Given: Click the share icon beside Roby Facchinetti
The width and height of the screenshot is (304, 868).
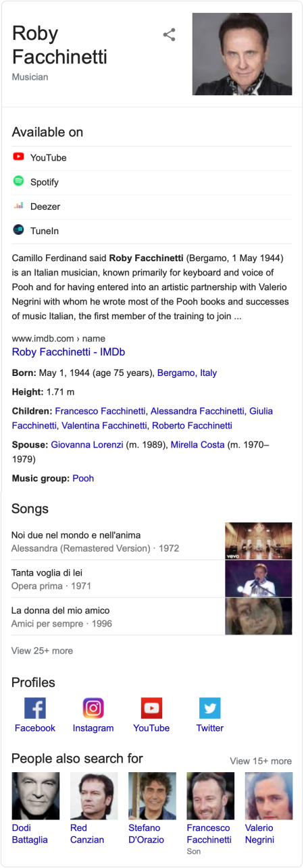Looking at the screenshot, I should pyautogui.click(x=170, y=35).
